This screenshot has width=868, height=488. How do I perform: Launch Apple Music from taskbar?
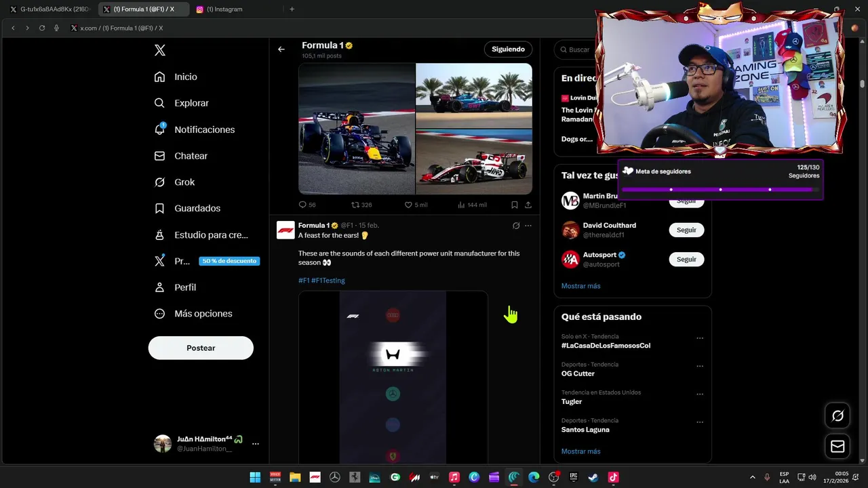tap(454, 477)
